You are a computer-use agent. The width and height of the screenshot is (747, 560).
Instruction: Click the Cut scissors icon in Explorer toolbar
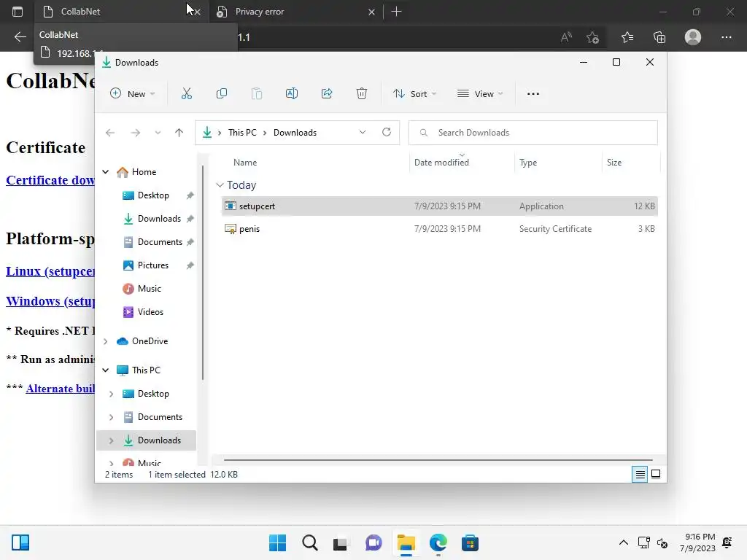[186, 94]
